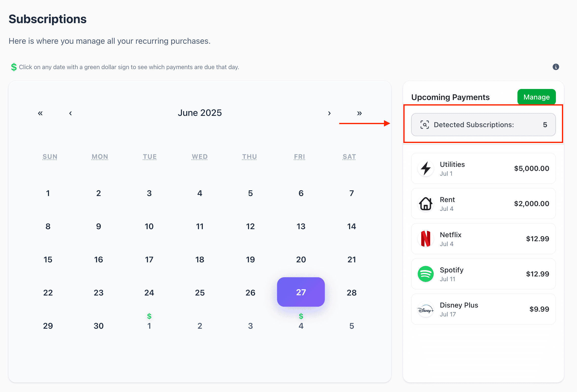
Task: Click the Jul 11 Spotify due date
Action: coord(448,279)
